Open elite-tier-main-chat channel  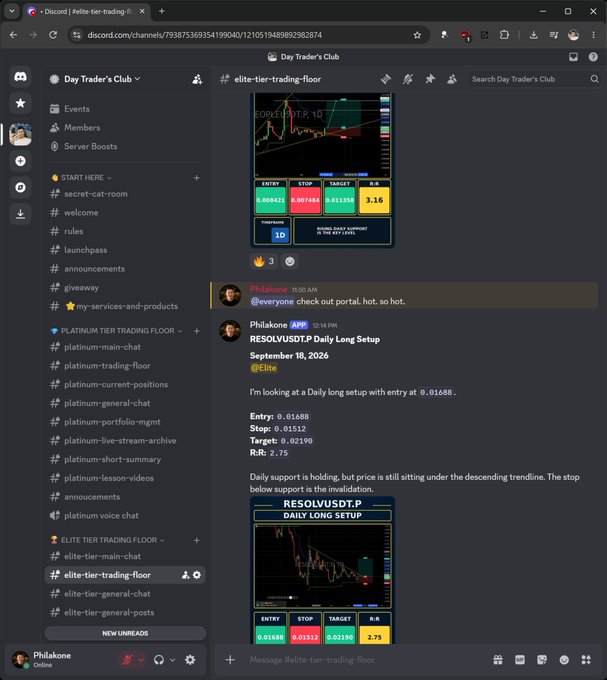tap(125, 556)
